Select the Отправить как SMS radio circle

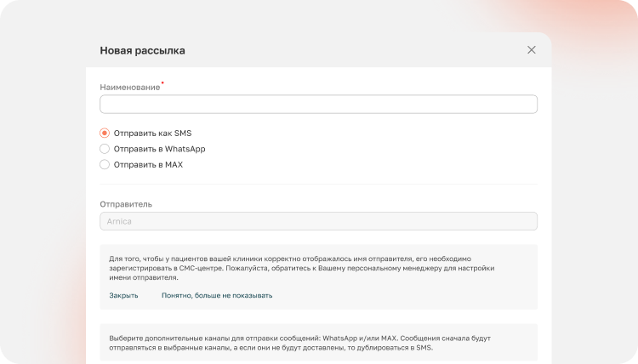coord(105,133)
